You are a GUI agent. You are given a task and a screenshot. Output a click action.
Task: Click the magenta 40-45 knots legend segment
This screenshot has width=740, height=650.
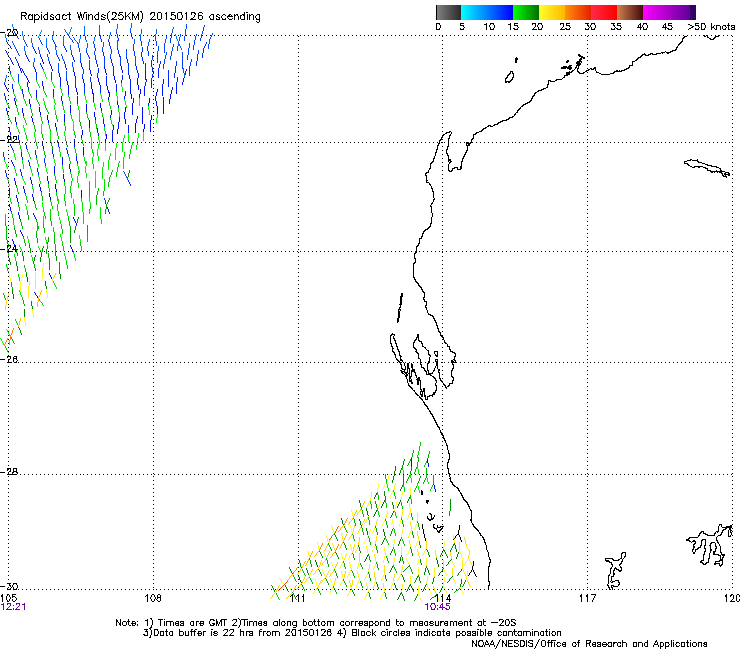coord(656,12)
